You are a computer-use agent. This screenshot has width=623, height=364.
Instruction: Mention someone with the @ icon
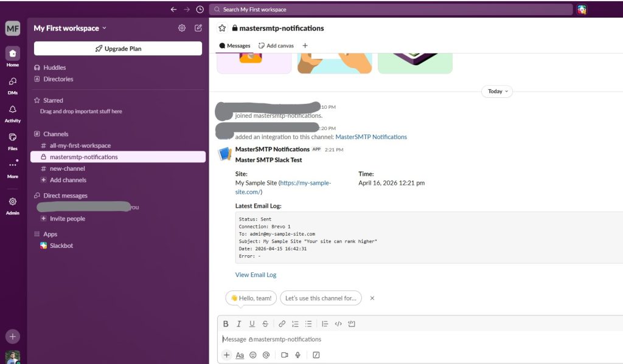point(266,355)
